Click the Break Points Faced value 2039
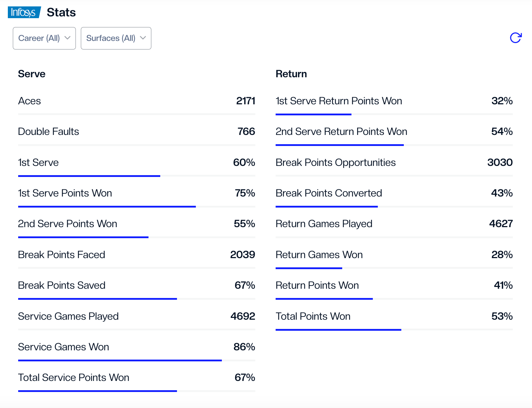 [242, 255]
